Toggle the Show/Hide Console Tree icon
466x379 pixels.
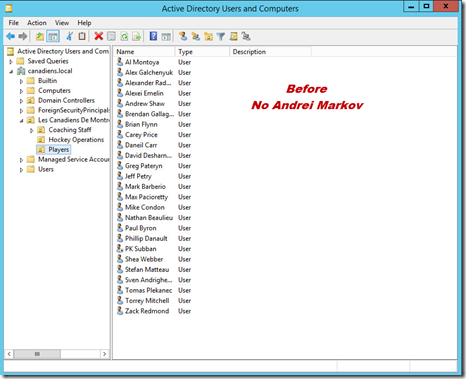53,36
